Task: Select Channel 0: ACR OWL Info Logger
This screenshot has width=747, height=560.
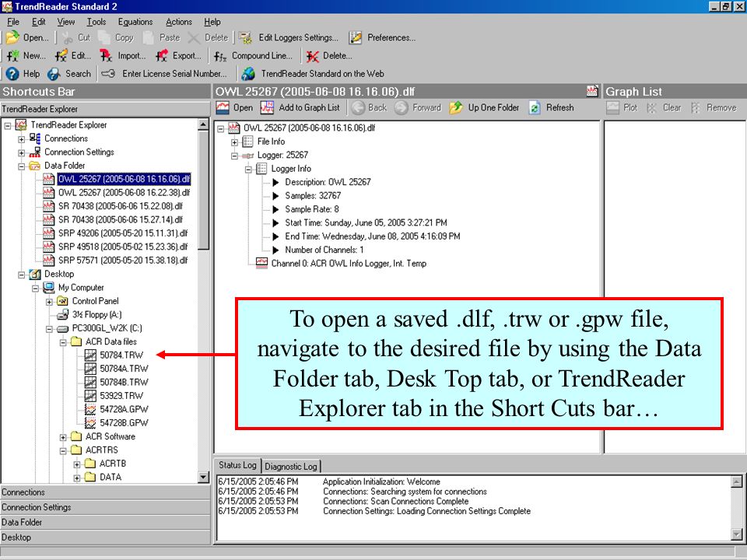Action: click(349, 264)
